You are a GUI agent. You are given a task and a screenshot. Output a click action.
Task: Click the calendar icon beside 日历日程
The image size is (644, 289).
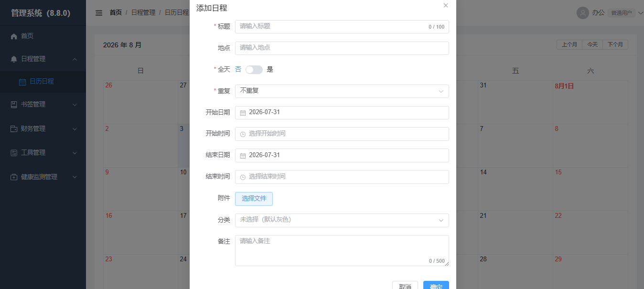pyautogui.click(x=22, y=82)
